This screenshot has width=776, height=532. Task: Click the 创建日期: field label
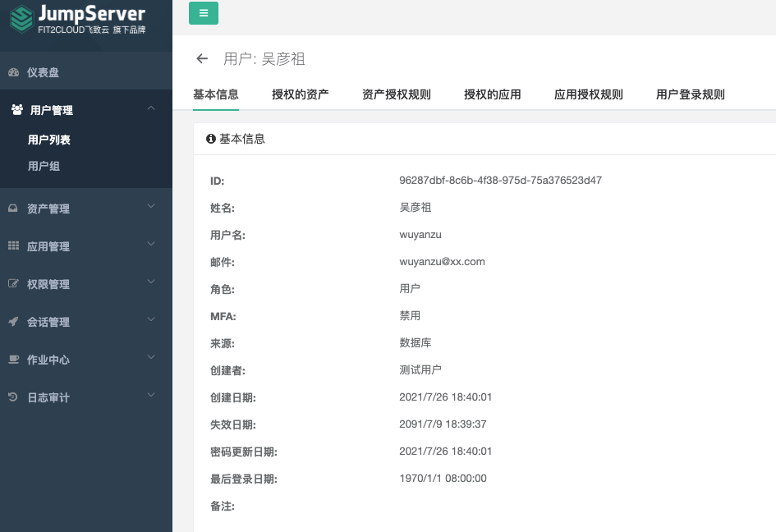pos(233,397)
